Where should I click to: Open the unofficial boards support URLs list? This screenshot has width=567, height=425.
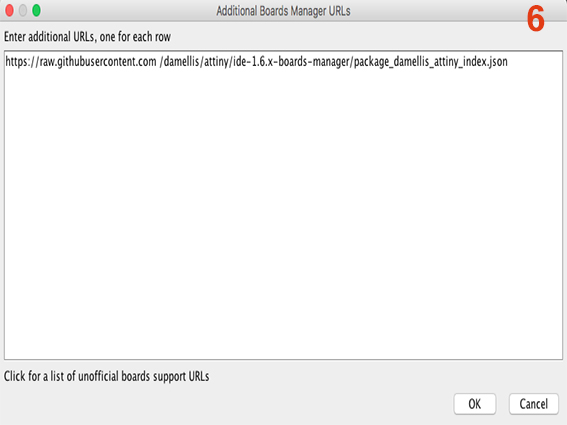coord(106,376)
